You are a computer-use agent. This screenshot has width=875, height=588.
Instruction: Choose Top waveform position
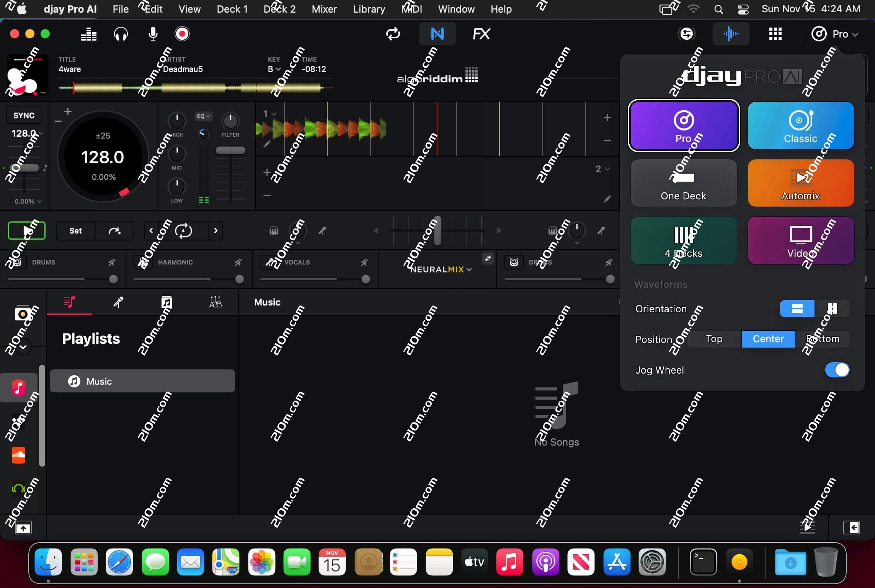pyautogui.click(x=714, y=339)
